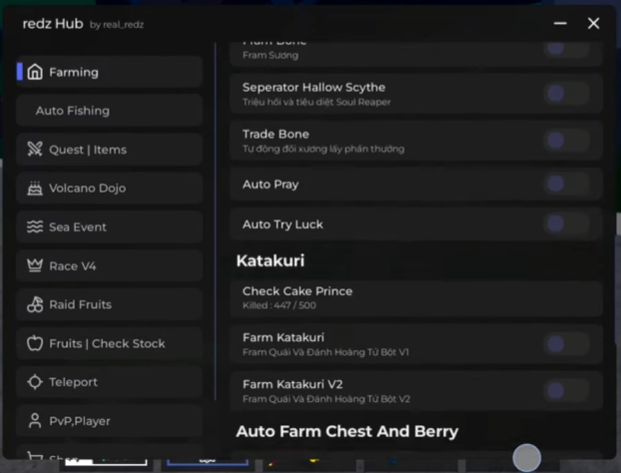Select the Sea Event tab label
The width and height of the screenshot is (621, 473).
[x=78, y=227]
